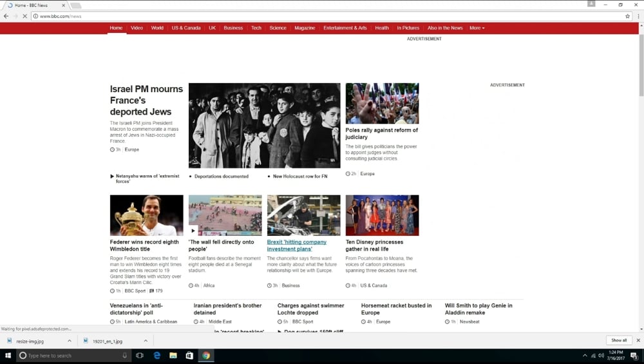
Task: Open the Store icon on taskbar
Action: (x=189, y=356)
